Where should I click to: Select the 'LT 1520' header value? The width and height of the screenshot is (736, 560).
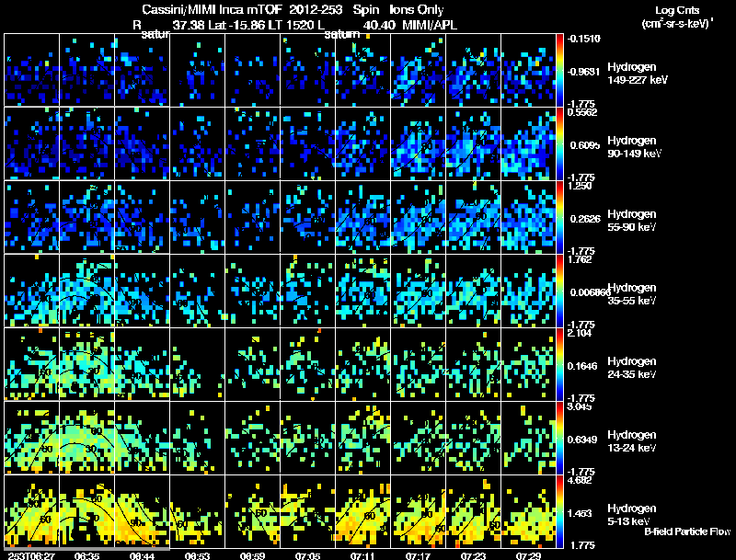pyautogui.click(x=295, y=25)
